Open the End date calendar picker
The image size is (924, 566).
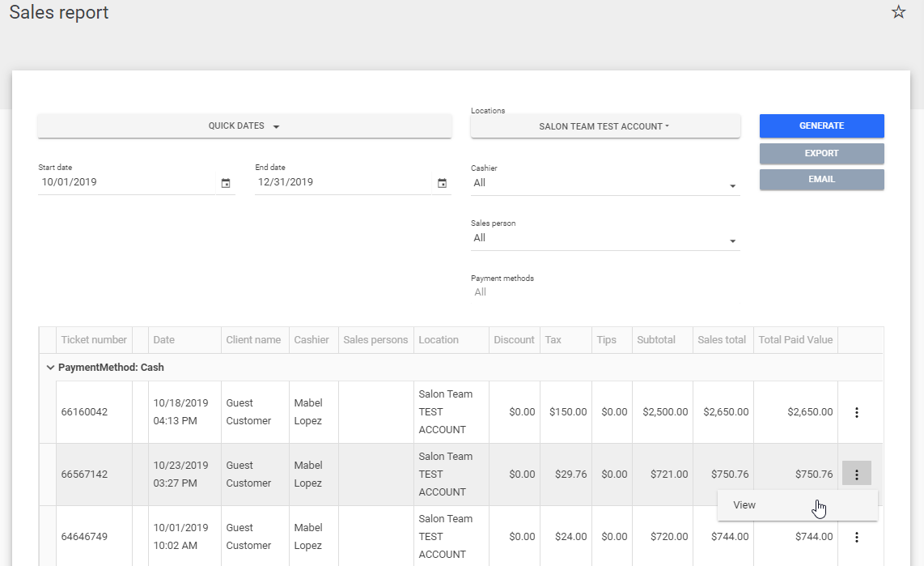coord(442,183)
